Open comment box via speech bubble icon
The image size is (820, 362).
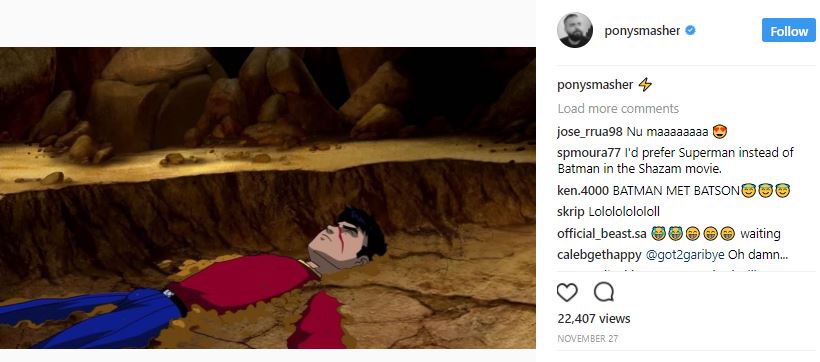click(604, 292)
